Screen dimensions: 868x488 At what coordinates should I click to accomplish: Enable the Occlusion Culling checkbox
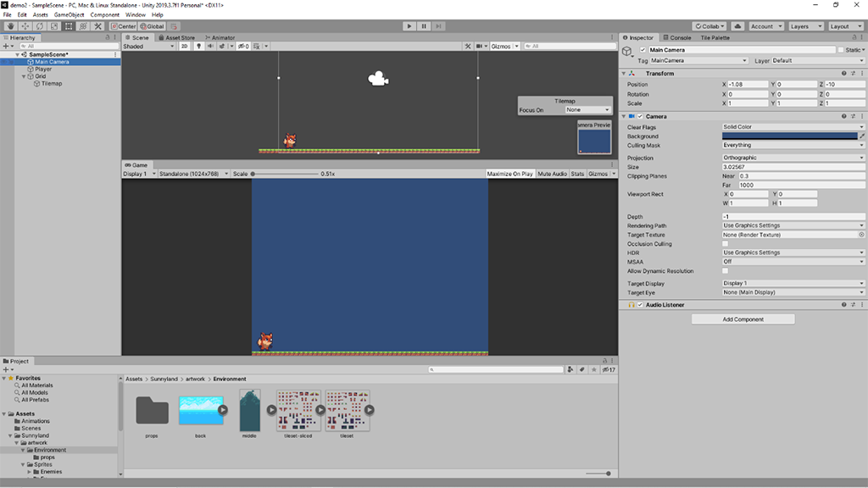pos(725,244)
